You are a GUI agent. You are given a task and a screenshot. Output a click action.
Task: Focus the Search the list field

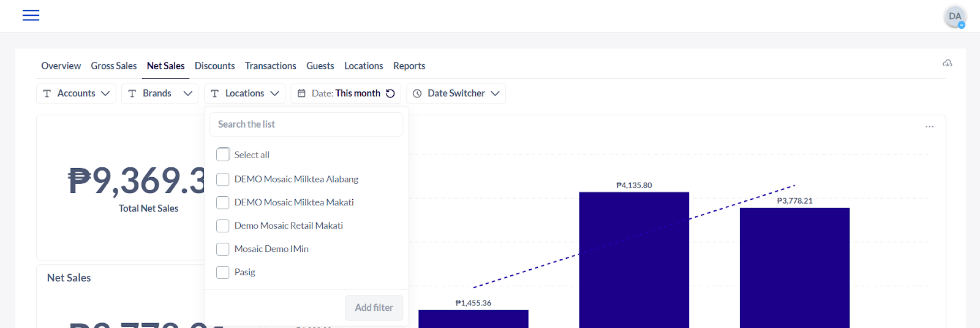tap(306, 124)
